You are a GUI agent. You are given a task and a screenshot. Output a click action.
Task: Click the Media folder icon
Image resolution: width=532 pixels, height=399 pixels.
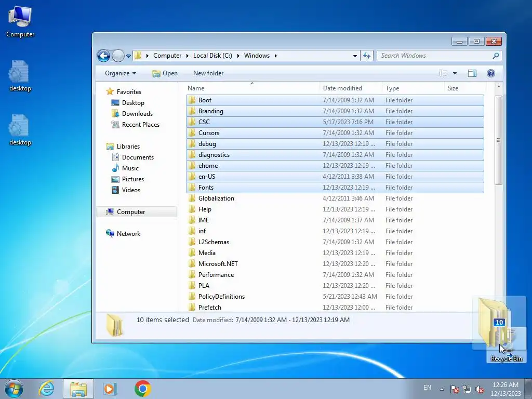192,253
